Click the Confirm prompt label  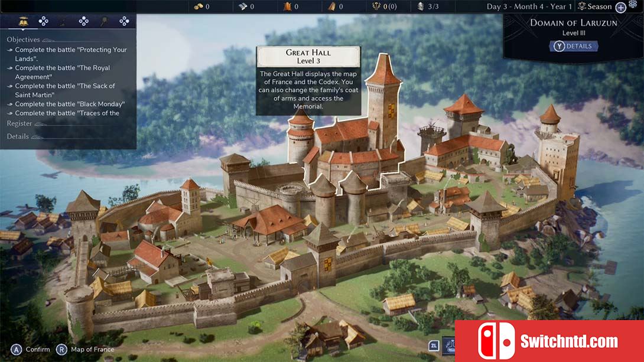click(x=38, y=350)
